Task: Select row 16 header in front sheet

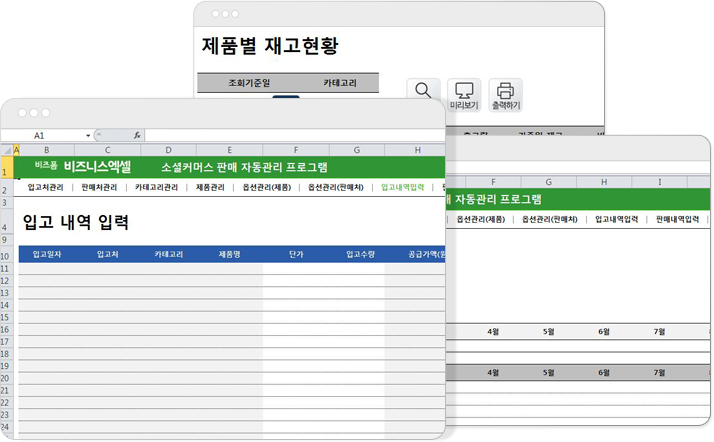Action: click(x=5, y=330)
